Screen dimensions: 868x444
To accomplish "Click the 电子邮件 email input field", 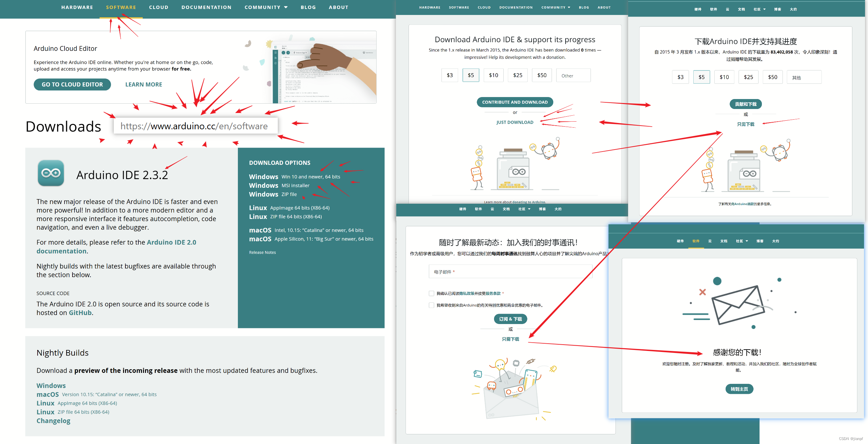I will tap(510, 272).
